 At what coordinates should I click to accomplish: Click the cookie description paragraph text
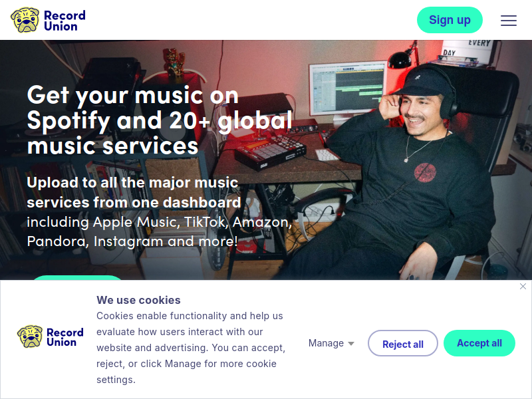[x=191, y=348]
